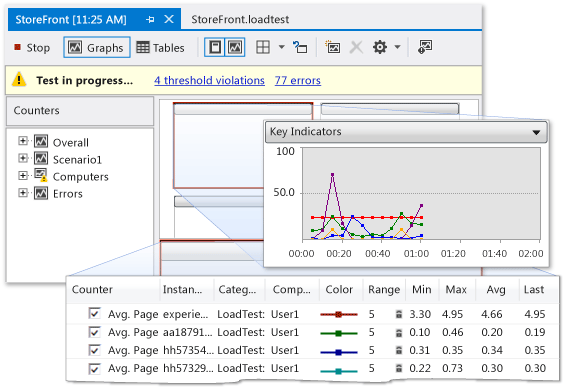Open the 77 errors link
Viewport: 564px width, 388px height.
297,80
